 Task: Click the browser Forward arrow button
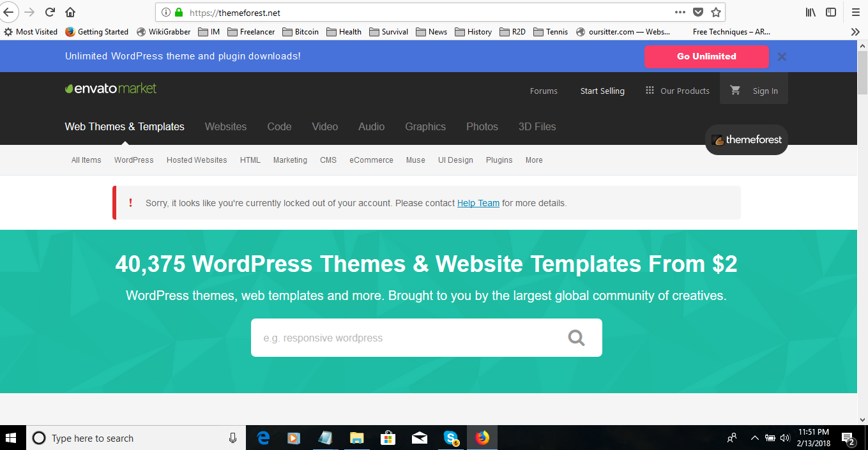click(29, 12)
